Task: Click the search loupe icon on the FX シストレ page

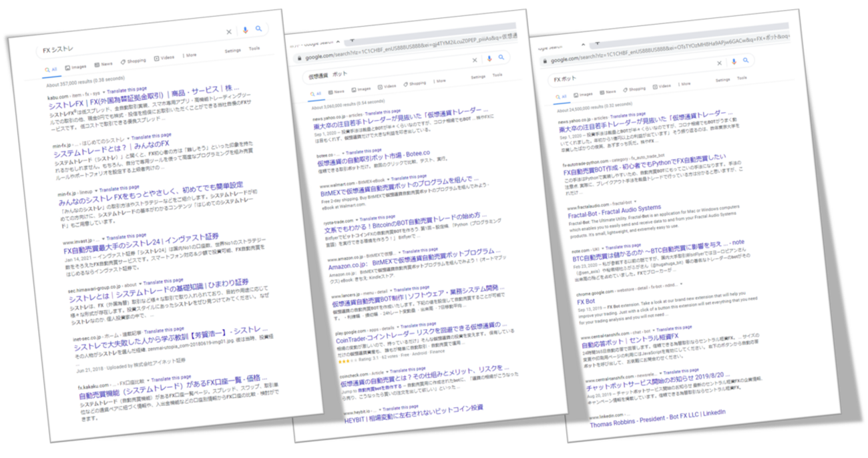Action: [x=259, y=29]
